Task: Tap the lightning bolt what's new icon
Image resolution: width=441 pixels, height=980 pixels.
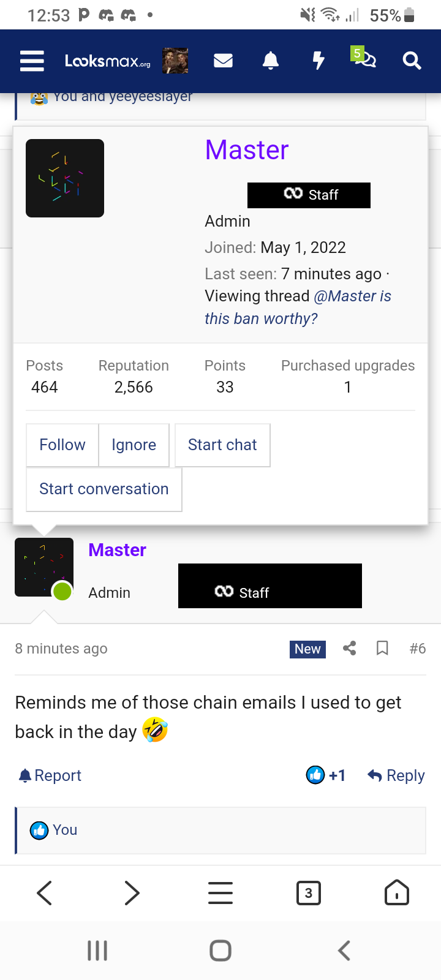Action: click(318, 61)
